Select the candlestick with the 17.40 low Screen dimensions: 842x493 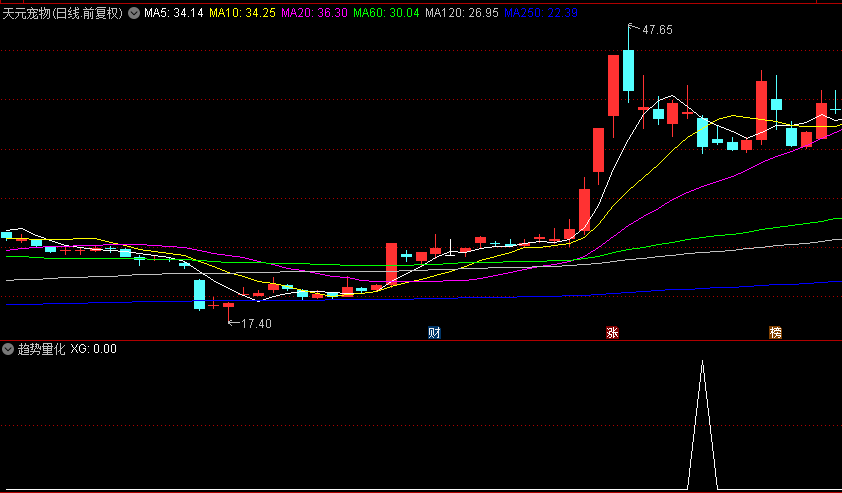229,305
